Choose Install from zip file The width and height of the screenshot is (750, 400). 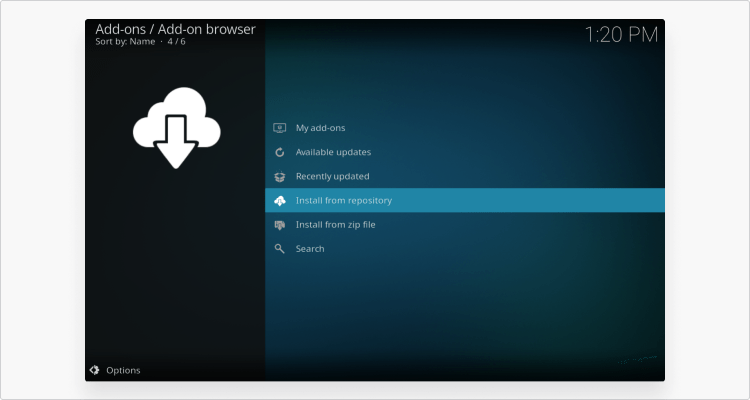[x=465, y=224]
